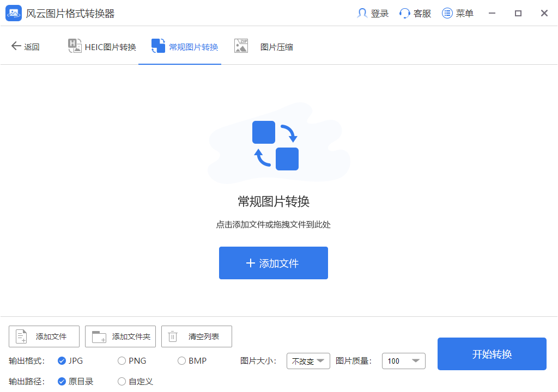Viewport: 558px width, 392px height.
Task: Go back using the 返回 button
Action: click(25, 46)
